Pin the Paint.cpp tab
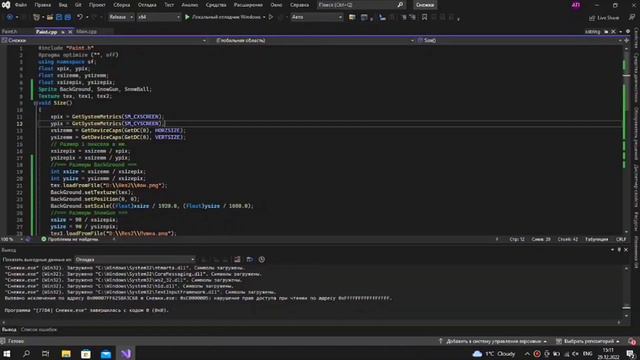Screen dimensions: 640x360 pos(63,31)
